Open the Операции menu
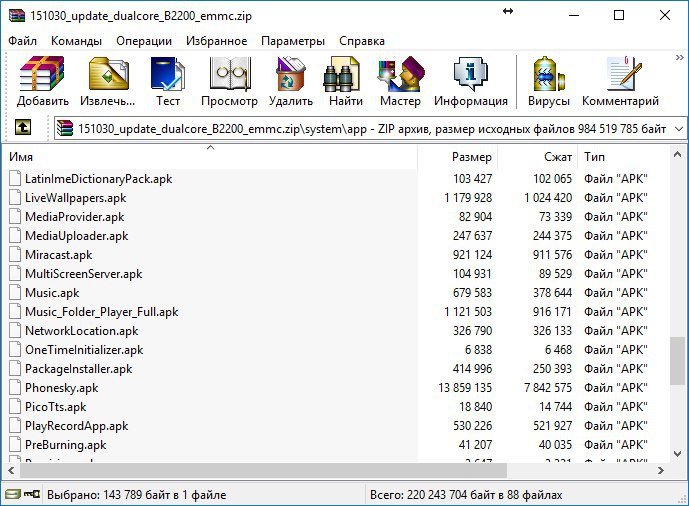Image resolution: width=689 pixels, height=506 pixels. point(144,41)
